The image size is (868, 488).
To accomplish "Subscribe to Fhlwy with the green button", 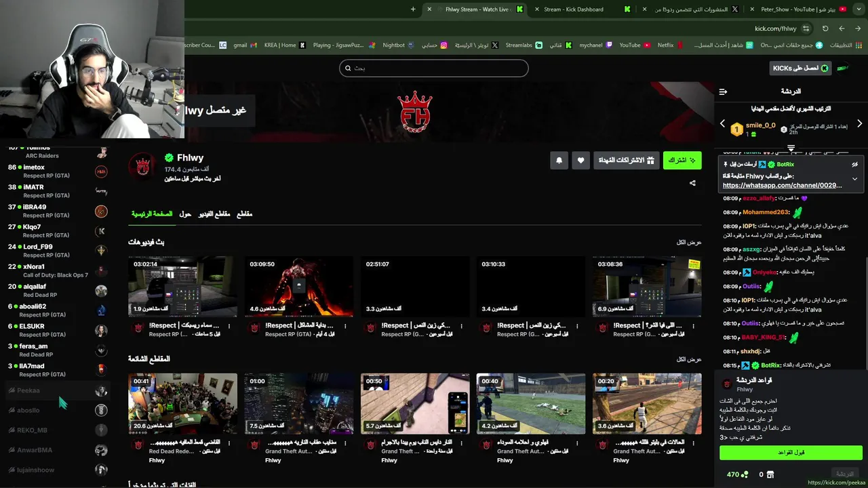I will [682, 161].
